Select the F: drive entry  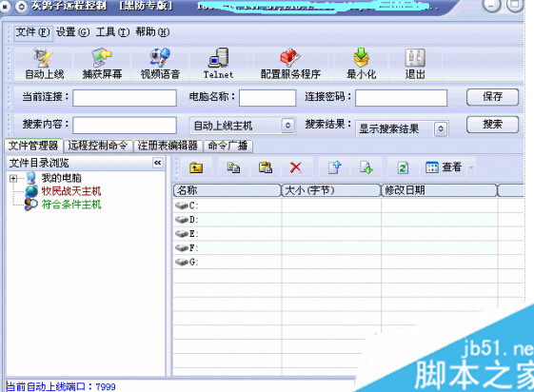[x=187, y=247]
